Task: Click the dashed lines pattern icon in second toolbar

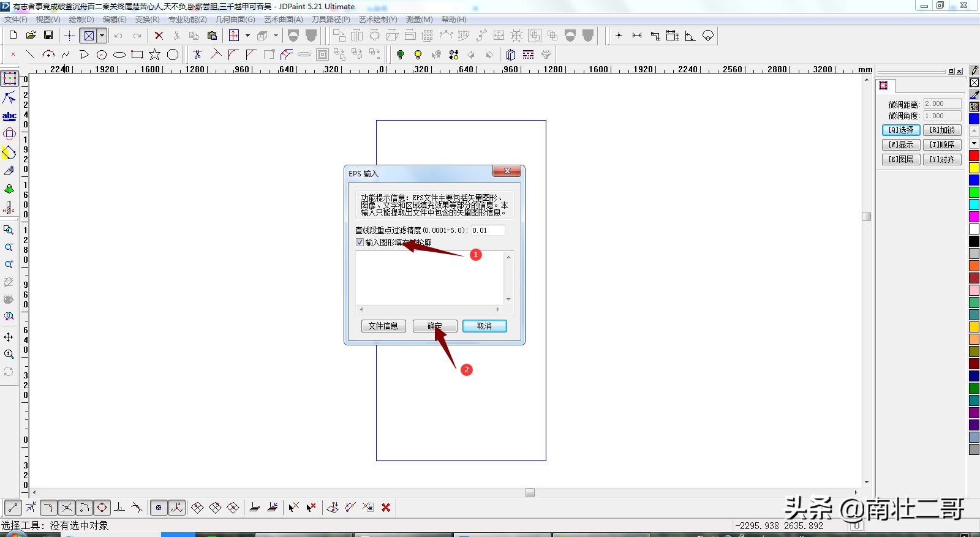Action: point(529,54)
